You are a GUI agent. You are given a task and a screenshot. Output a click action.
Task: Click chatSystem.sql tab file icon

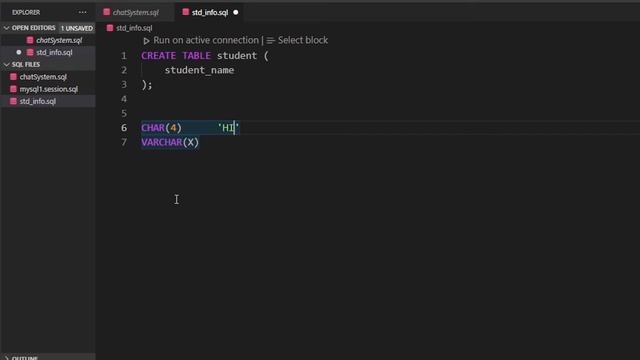[107, 12]
